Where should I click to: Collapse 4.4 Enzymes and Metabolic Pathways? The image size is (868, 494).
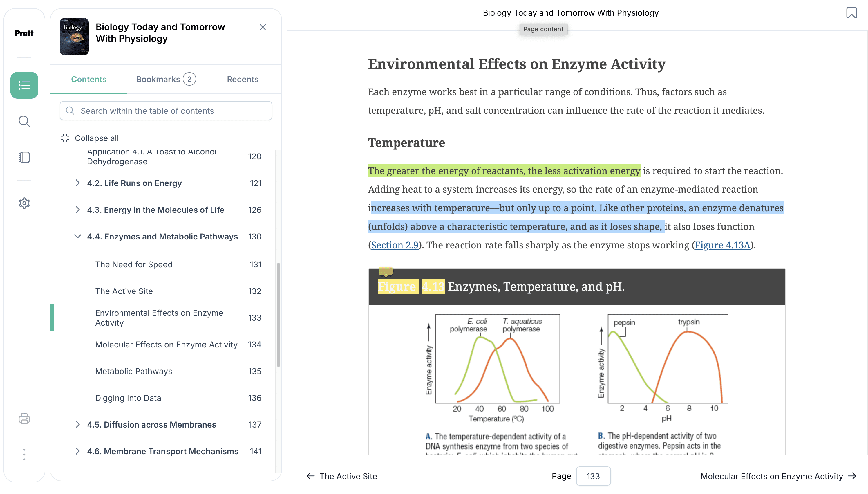point(78,237)
